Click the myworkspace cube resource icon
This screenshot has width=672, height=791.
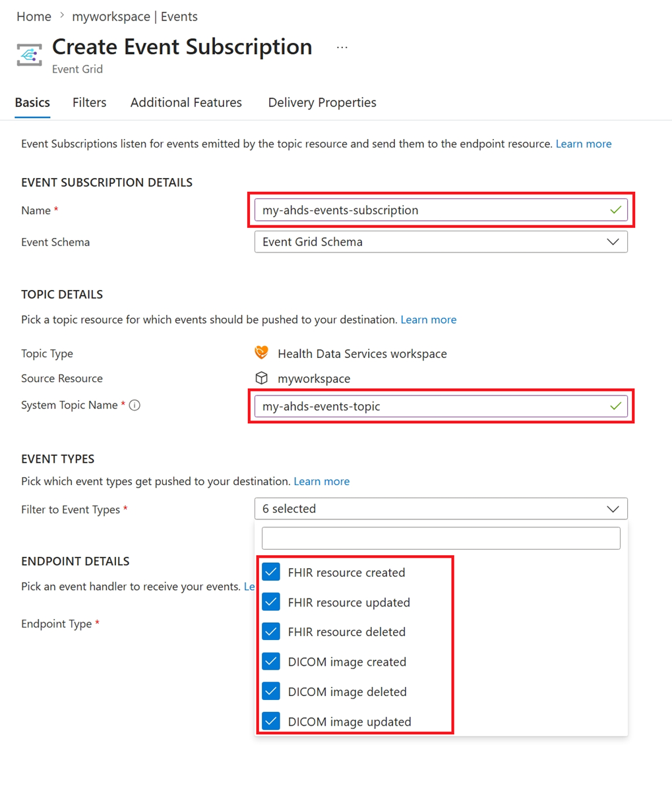click(x=262, y=378)
